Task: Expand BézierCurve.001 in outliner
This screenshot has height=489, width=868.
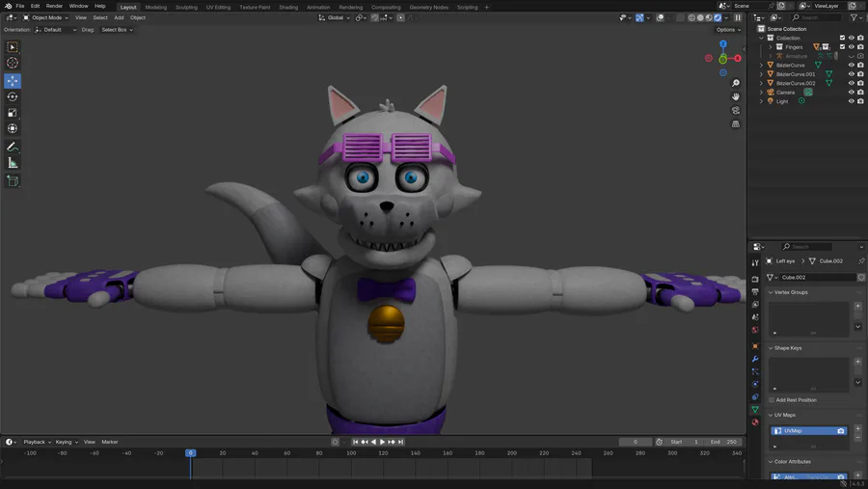Action: click(761, 74)
